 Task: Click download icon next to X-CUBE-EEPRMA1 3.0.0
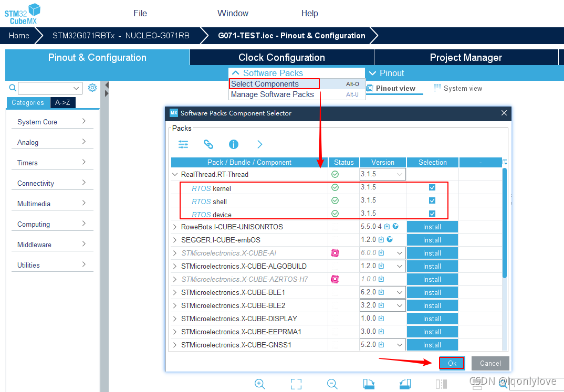(x=381, y=331)
